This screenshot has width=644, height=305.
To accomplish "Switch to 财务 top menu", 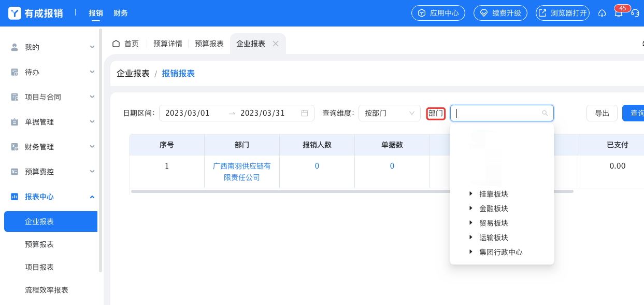I will (x=121, y=13).
